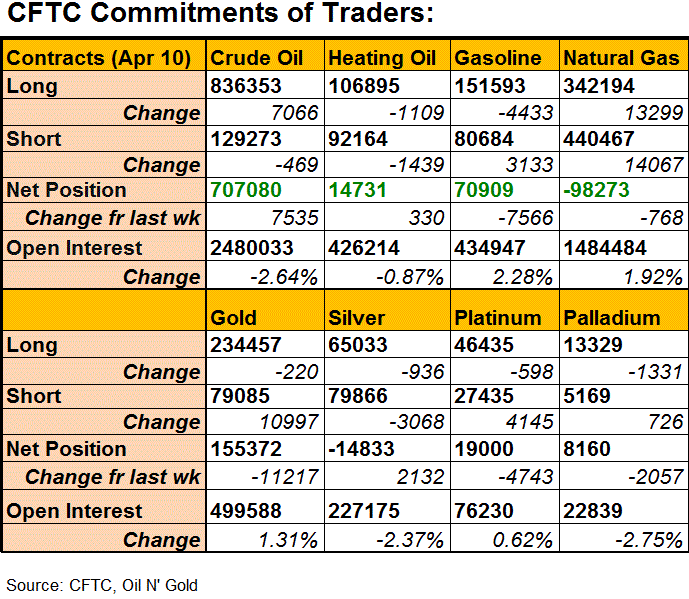Click the Gasoline column header
Viewport: 689px width, 599px height.
[497, 57]
